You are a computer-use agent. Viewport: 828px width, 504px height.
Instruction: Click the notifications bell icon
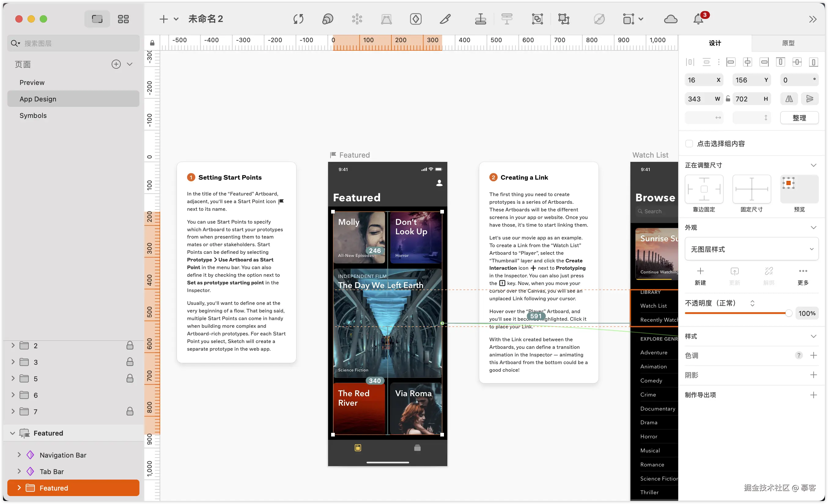(x=698, y=19)
